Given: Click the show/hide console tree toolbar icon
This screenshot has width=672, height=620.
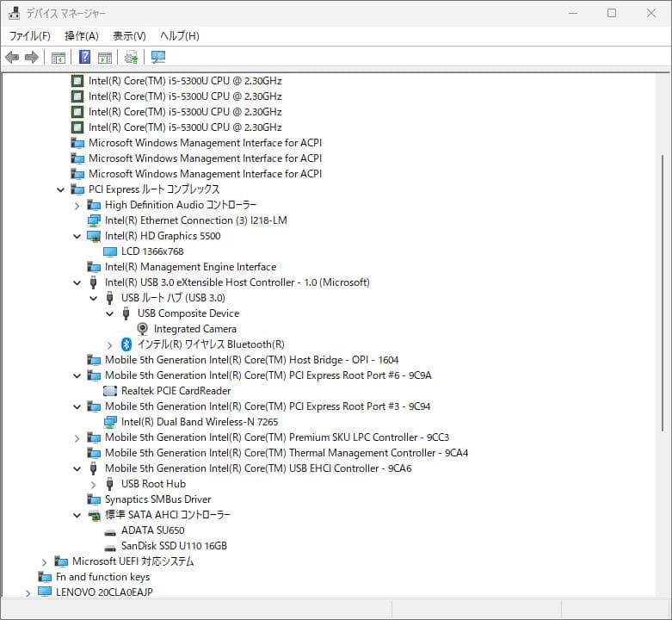Looking at the screenshot, I should pos(58,57).
